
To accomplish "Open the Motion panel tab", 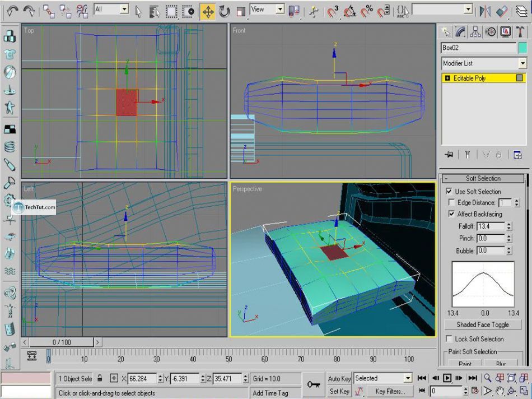I will [490, 32].
